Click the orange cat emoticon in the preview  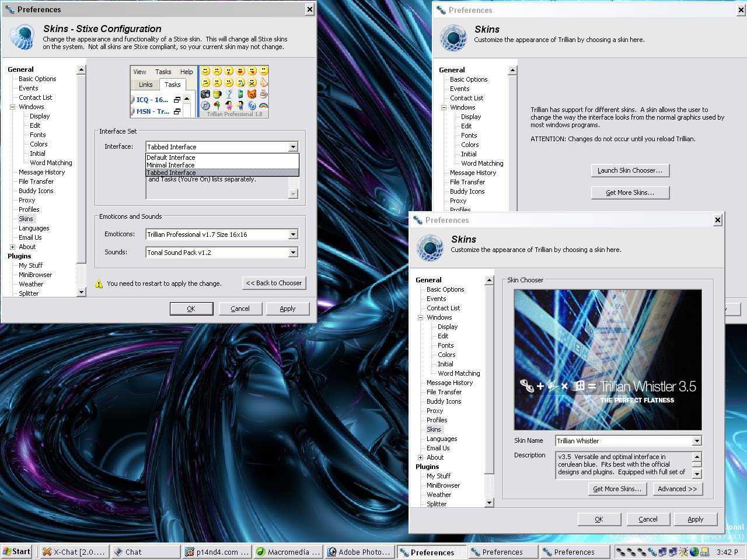(252, 94)
